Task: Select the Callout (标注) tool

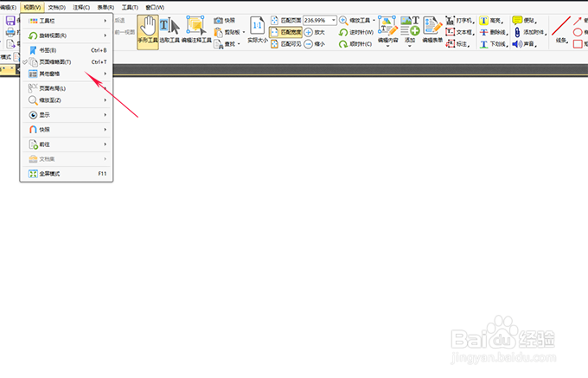Action: (x=458, y=44)
